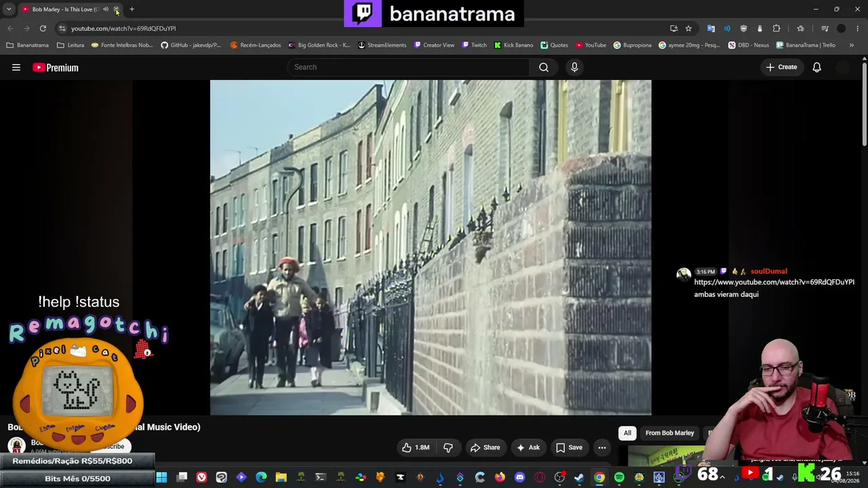
Task: Open StreamElements bookmark
Action: 382,45
